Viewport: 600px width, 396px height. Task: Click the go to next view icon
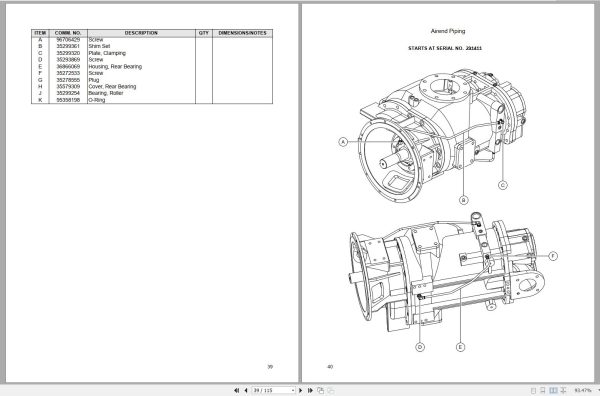(330, 390)
